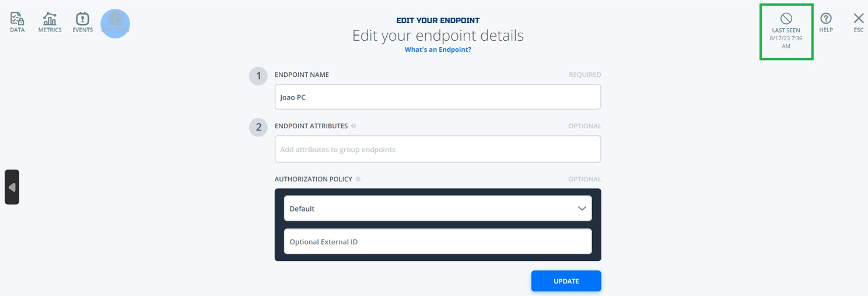Click the Last Seen status icon

(x=786, y=19)
